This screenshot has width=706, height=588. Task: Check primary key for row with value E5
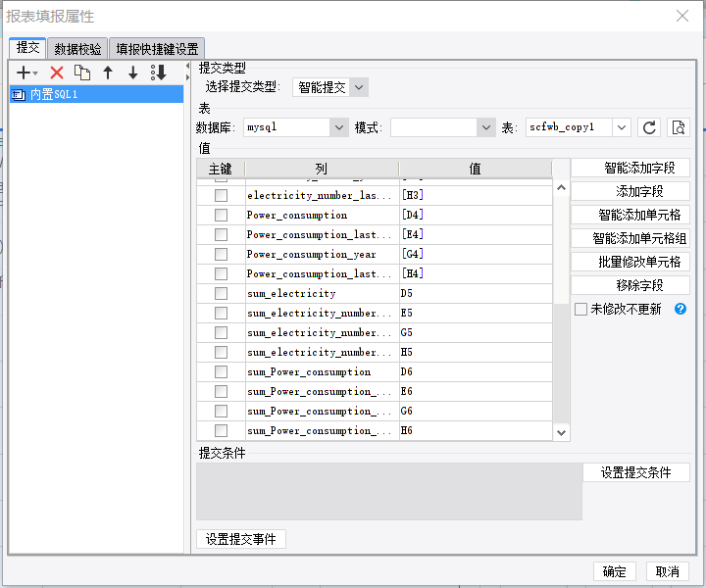click(x=221, y=313)
